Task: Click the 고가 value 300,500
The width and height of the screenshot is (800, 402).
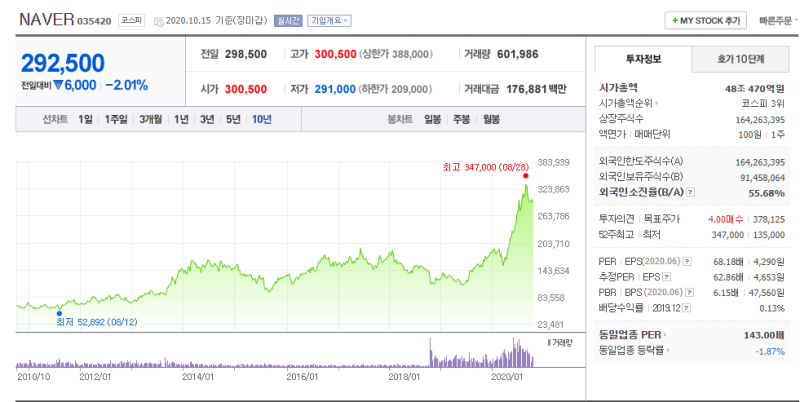Action: 335,55
